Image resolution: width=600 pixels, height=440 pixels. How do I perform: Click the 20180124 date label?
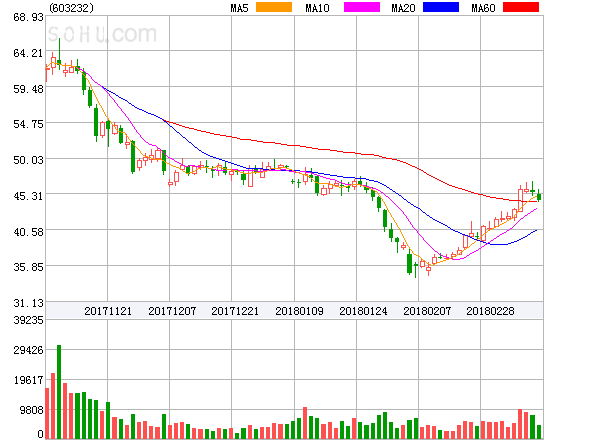click(363, 311)
